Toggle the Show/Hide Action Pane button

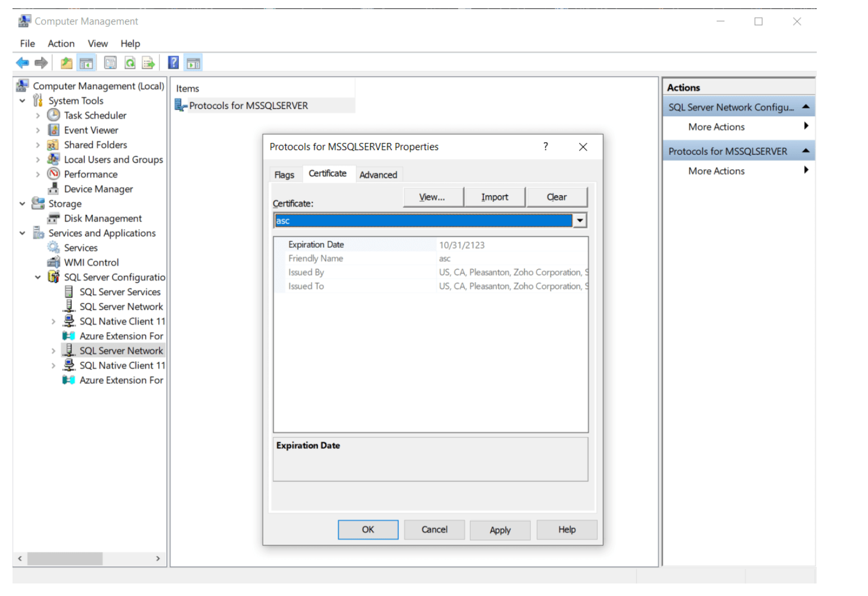193,63
